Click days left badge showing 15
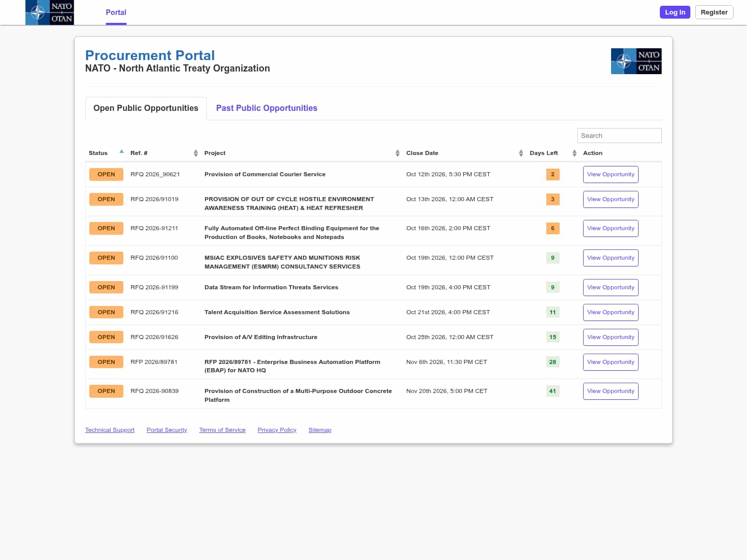This screenshot has width=747, height=560. (x=552, y=337)
